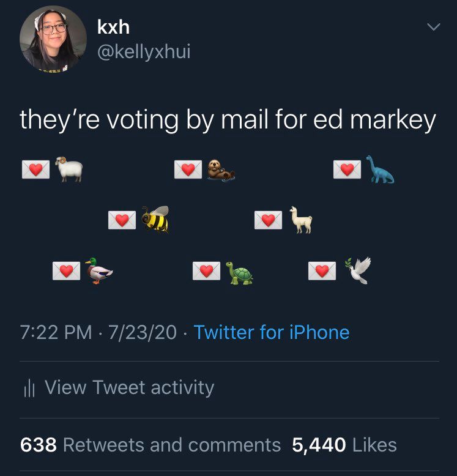View the 5,440 Likes list
The width and height of the screenshot is (457, 476).
tap(344, 445)
